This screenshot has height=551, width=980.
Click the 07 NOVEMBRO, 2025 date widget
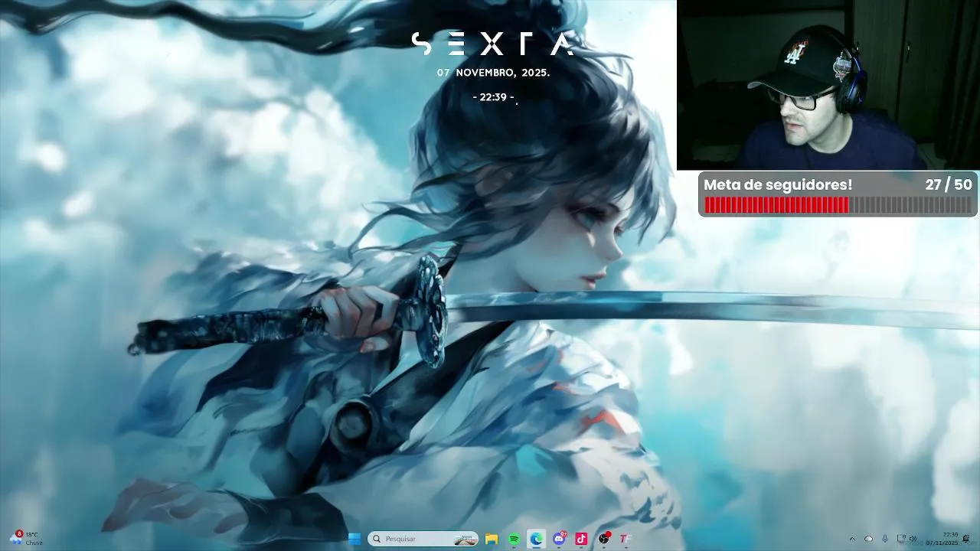pos(494,73)
